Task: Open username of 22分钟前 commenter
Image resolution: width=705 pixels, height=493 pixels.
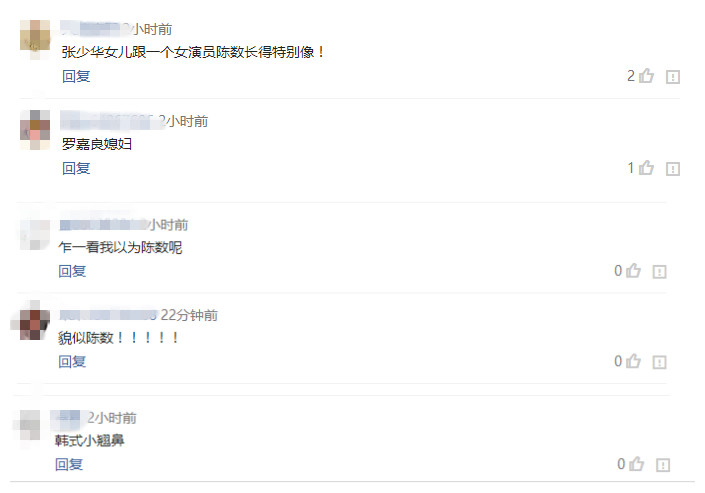Action: tap(108, 314)
